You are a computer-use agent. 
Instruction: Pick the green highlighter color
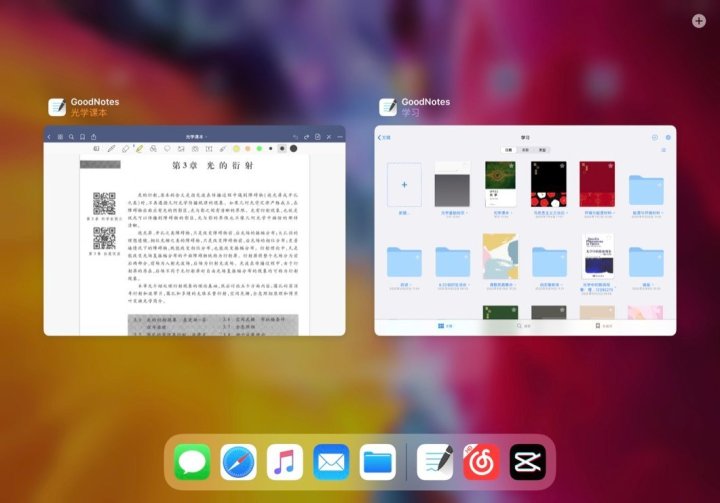coord(259,149)
